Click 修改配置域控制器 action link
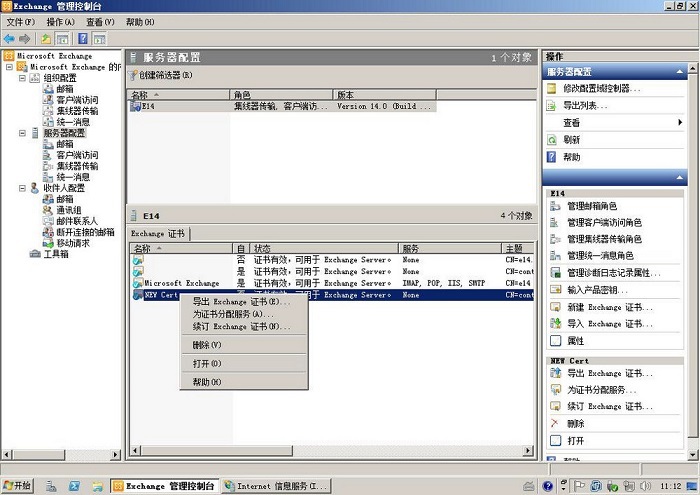Viewport: 700px width, 495px height. coord(603,88)
